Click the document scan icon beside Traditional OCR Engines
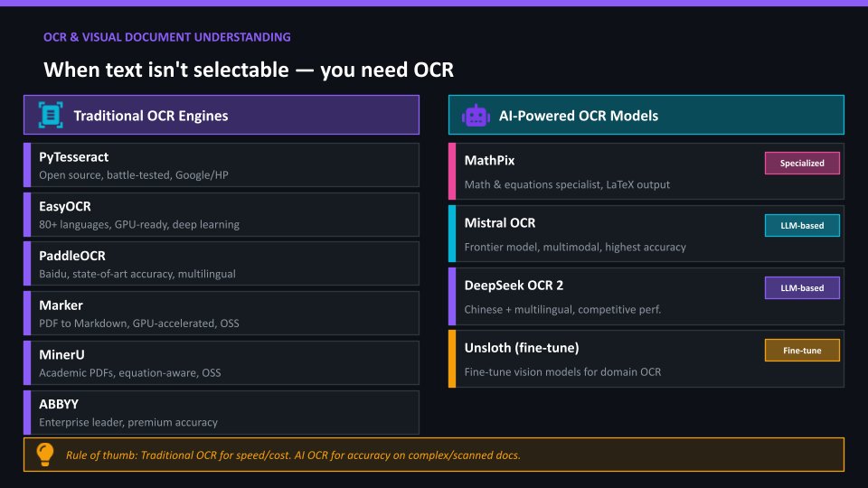 (x=51, y=115)
